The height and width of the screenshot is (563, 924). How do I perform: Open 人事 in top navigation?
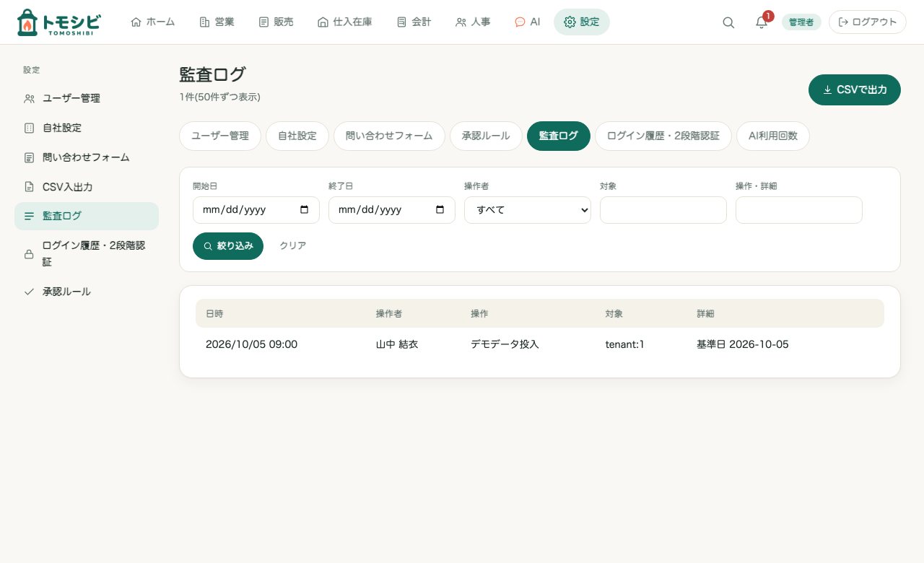[473, 22]
